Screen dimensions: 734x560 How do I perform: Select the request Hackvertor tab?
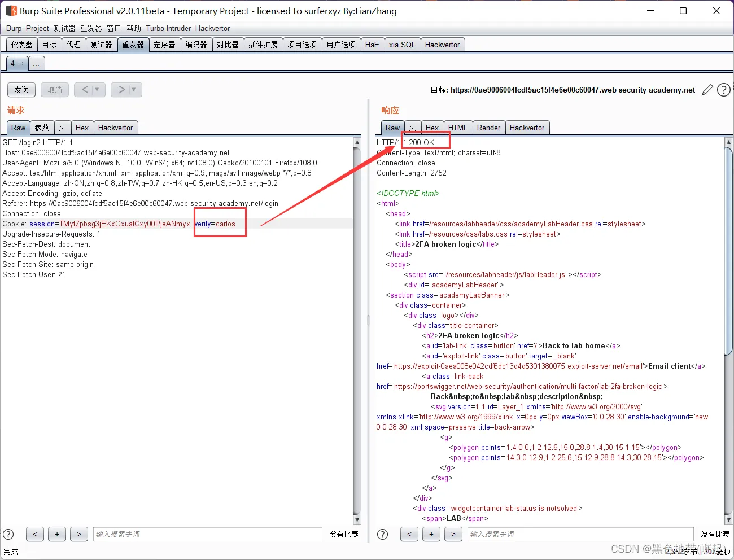click(x=116, y=128)
